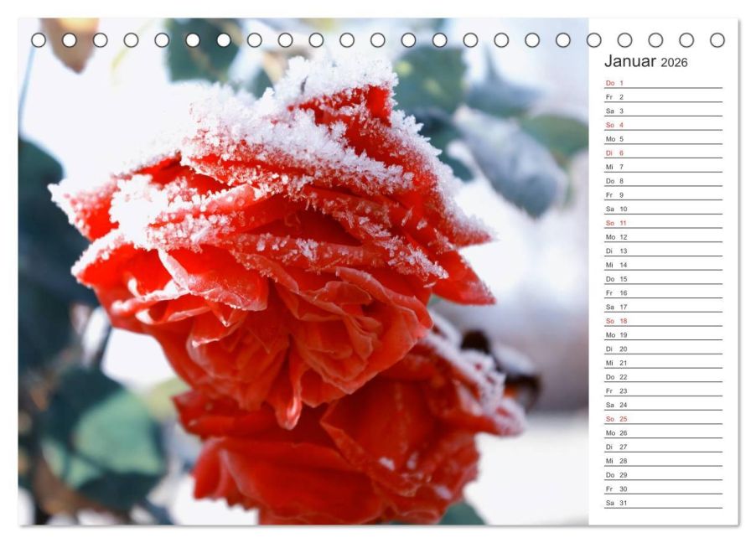Select the Sunday So 4 date line

(664, 125)
